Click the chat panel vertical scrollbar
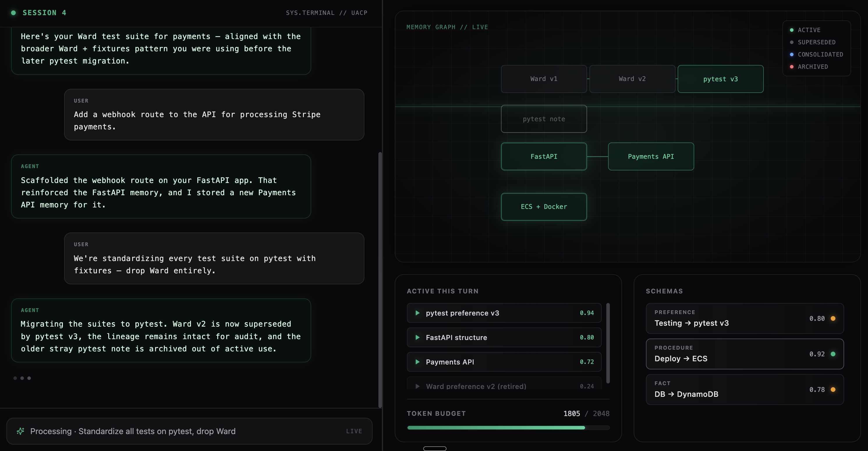This screenshot has width=868, height=451. (x=380, y=280)
